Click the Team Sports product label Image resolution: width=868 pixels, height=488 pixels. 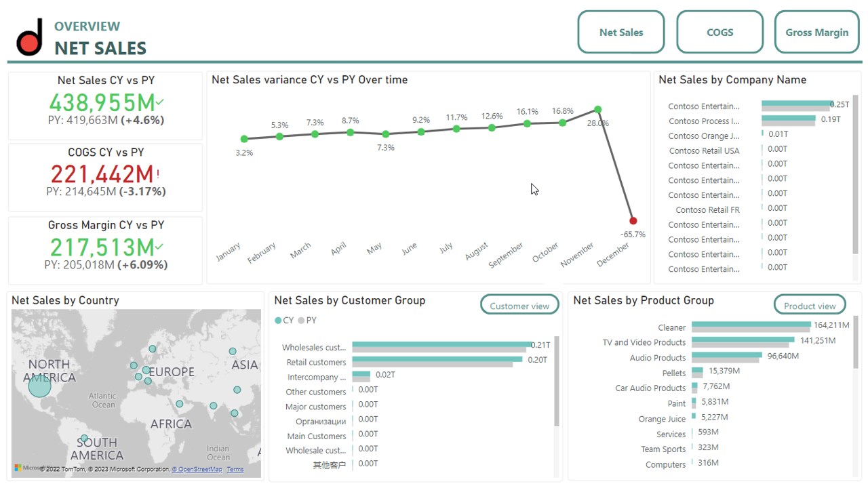point(663,449)
